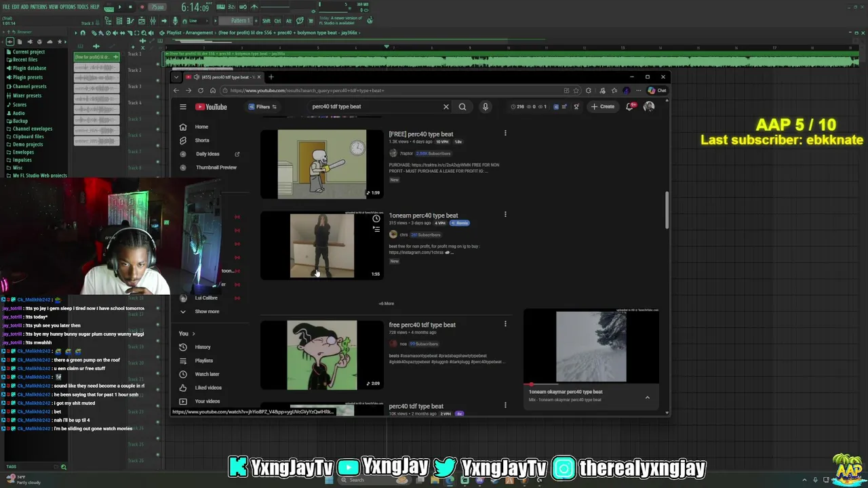Click the browser back arrow
868x488 pixels.
[x=176, y=90]
